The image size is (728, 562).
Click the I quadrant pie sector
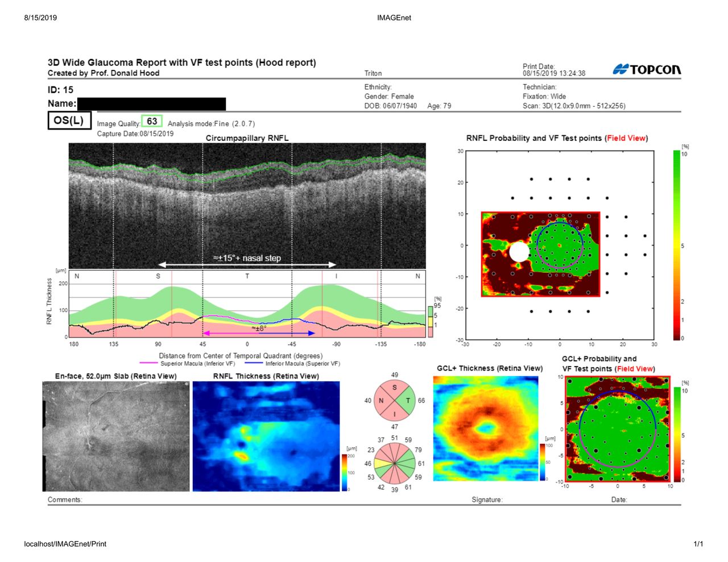pyautogui.click(x=395, y=413)
